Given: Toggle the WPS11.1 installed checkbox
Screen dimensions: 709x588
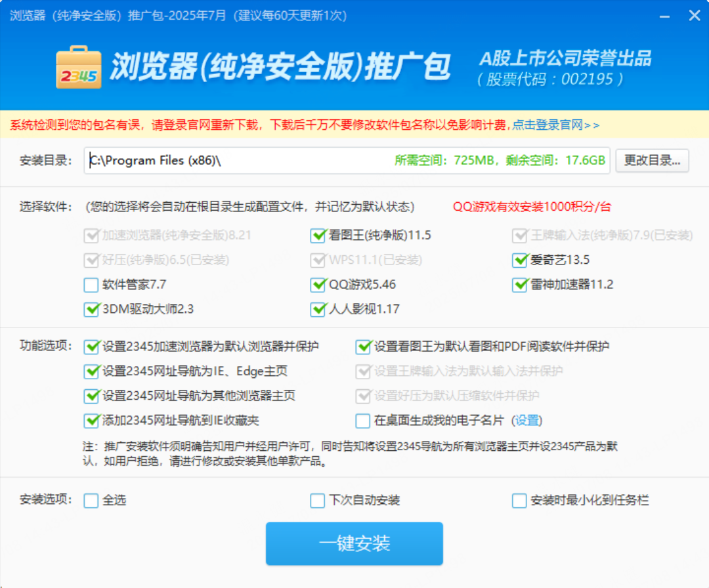Looking at the screenshot, I should pos(318,260).
